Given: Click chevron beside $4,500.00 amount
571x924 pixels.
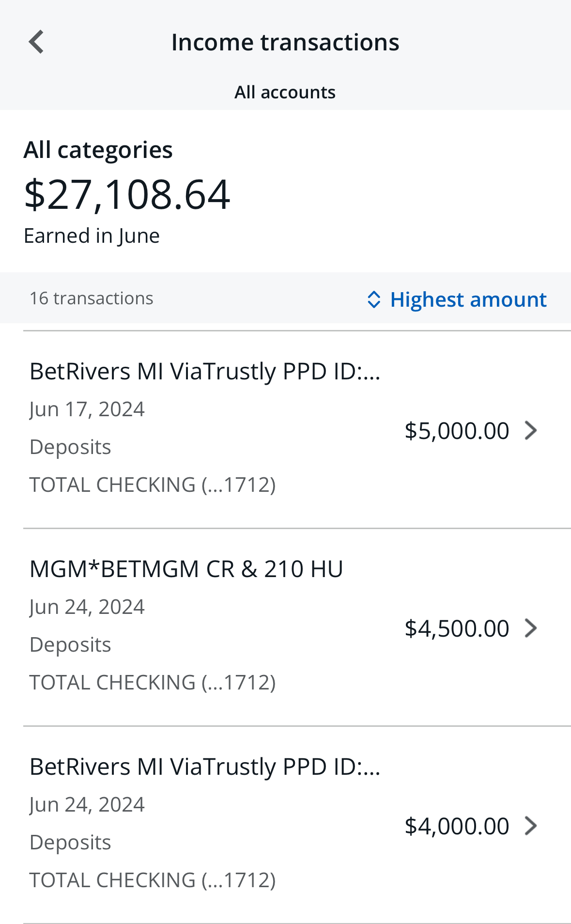Looking at the screenshot, I should point(531,628).
